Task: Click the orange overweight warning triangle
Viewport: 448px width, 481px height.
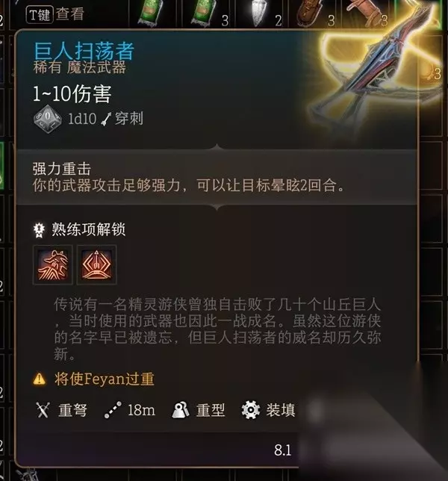Action: (x=40, y=379)
